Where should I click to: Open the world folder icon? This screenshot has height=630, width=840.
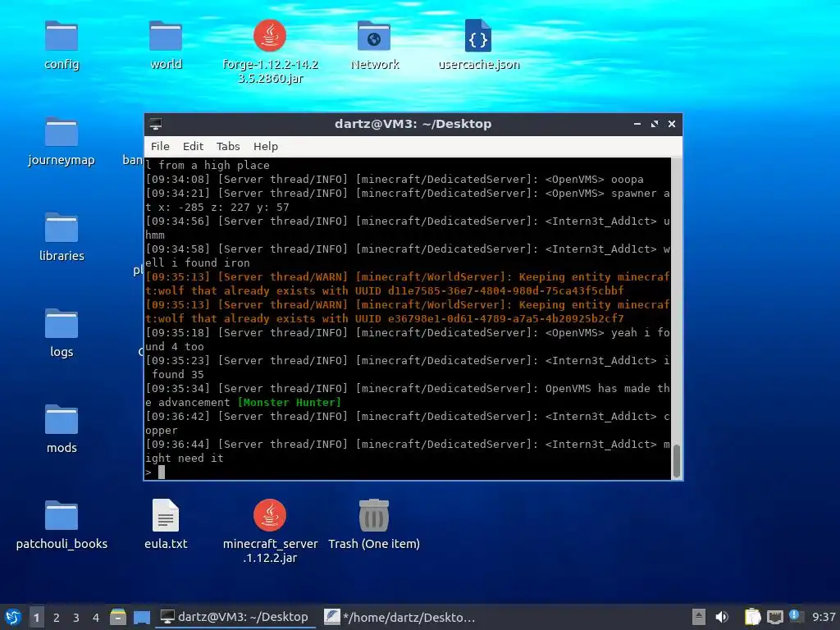tap(166, 38)
